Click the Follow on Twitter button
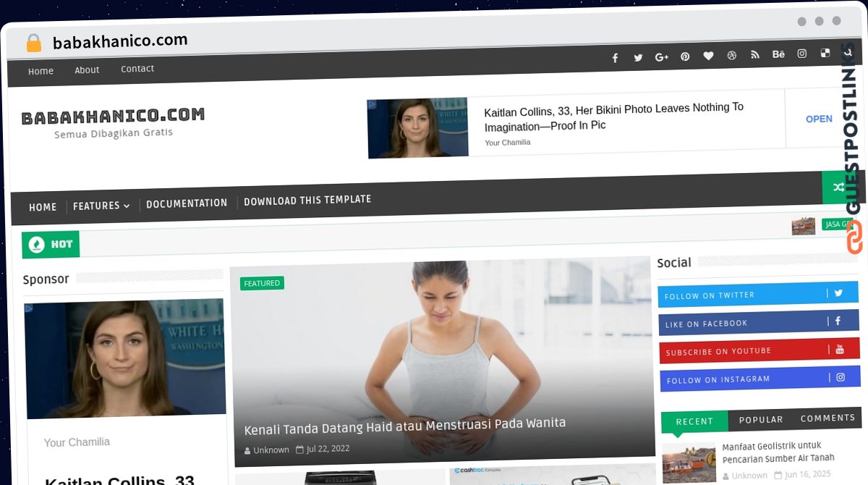 [x=757, y=295]
